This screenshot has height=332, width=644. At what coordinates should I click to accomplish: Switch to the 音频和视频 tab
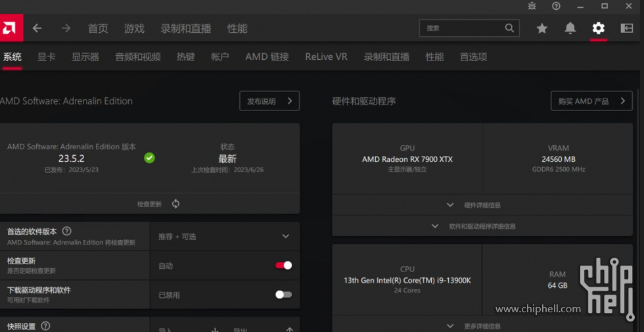click(x=138, y=57)
